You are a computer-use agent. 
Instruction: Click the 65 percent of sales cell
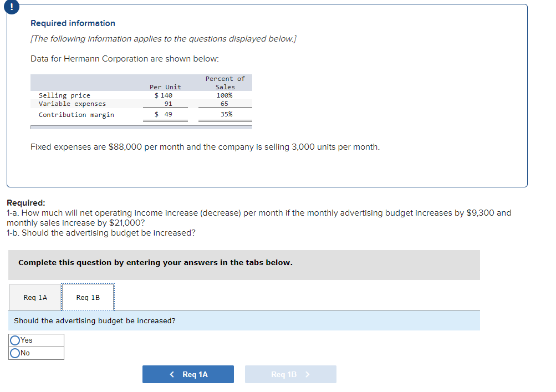[225, 104]
